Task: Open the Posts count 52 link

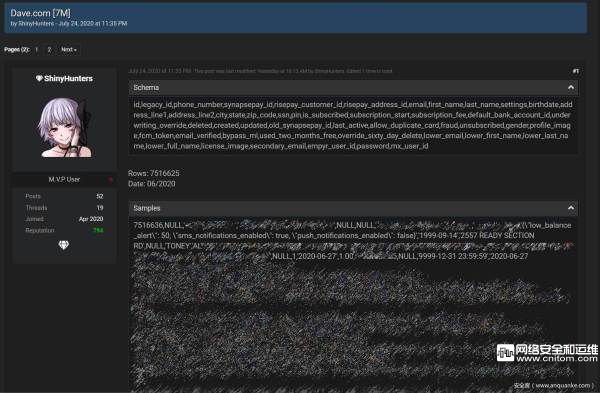Action: click(99, 196)
